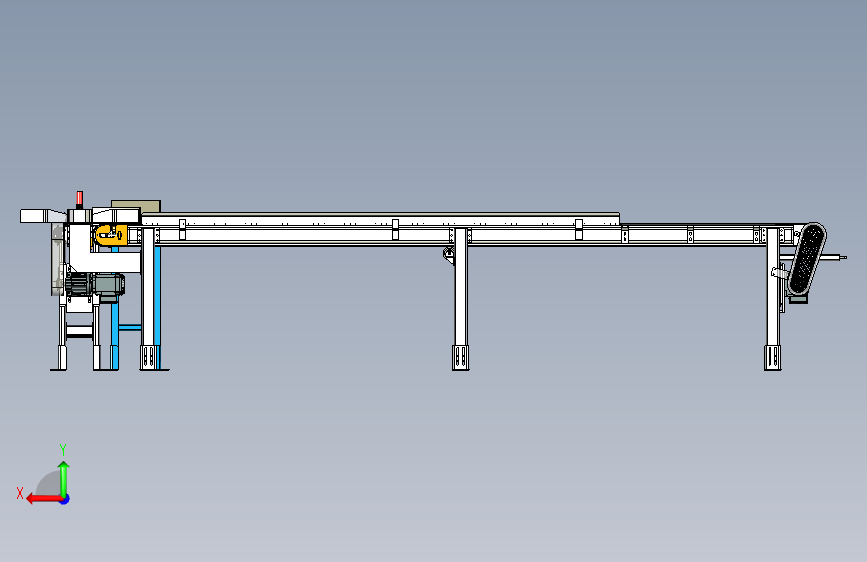Click the green Y axis arrow of the triad

coord(64,478)
